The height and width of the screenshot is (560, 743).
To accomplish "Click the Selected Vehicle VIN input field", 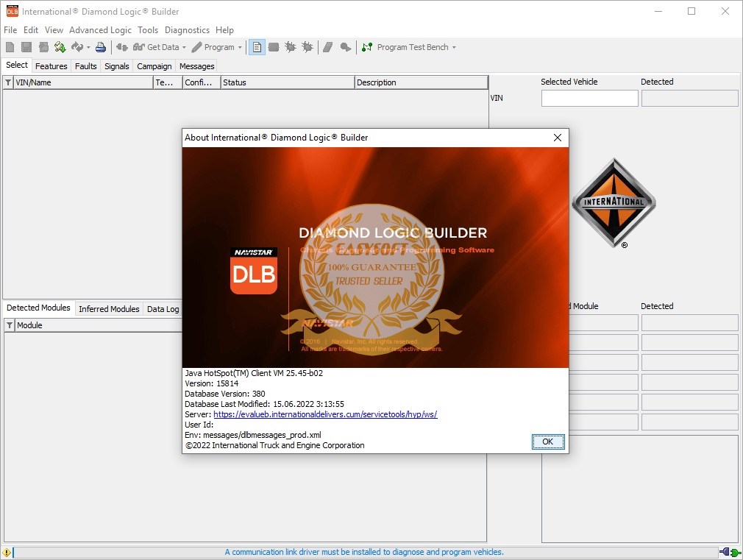I will pos(589,98).
